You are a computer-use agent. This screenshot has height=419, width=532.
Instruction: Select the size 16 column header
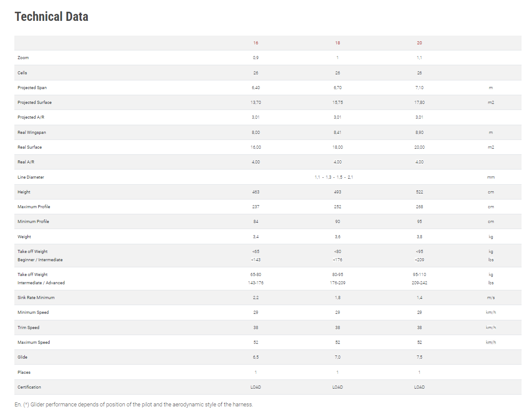click(256, 43)
